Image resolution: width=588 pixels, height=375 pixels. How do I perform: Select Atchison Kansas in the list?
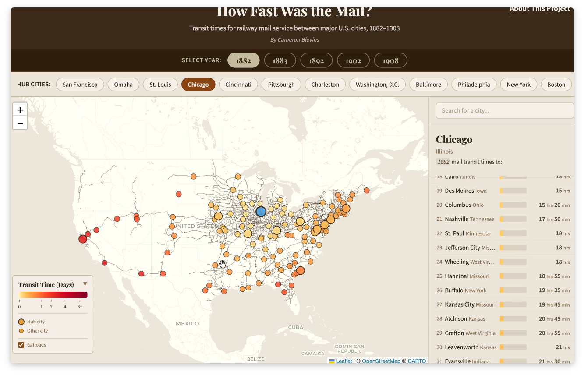tap(502, 318)
